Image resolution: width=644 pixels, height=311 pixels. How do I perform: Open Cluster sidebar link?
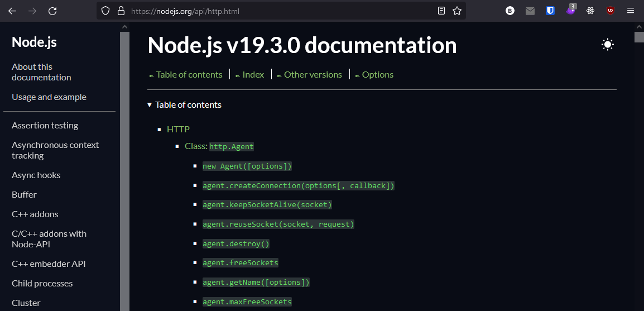tap(26, 303)
